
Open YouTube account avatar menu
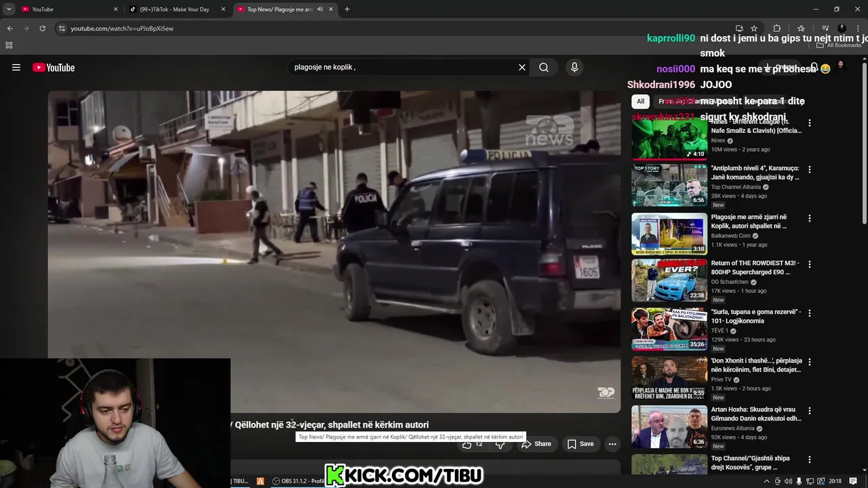(x=841, y=66)
